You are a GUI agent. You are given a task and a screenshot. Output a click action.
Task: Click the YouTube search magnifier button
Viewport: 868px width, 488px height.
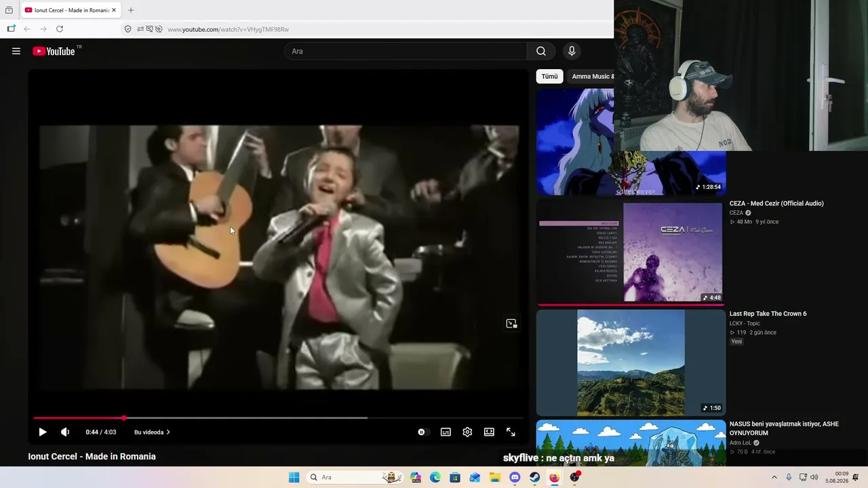[x=541, y=51]
